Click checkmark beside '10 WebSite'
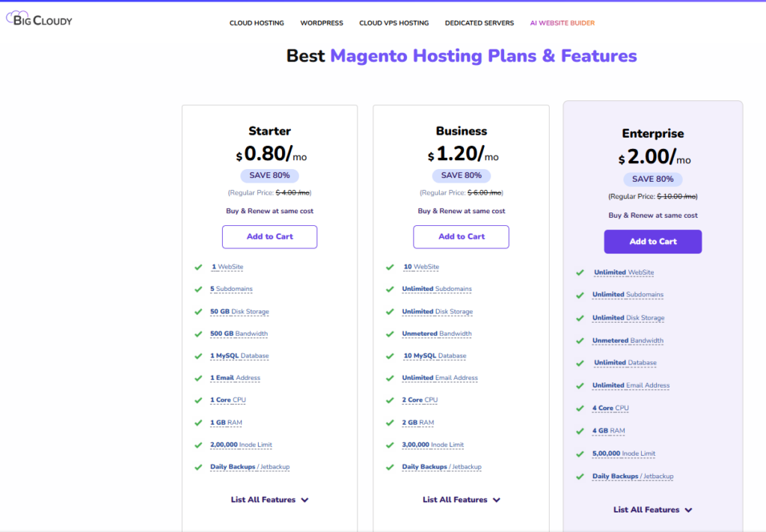This screenshot has width=766, height=532. [390, 267]
